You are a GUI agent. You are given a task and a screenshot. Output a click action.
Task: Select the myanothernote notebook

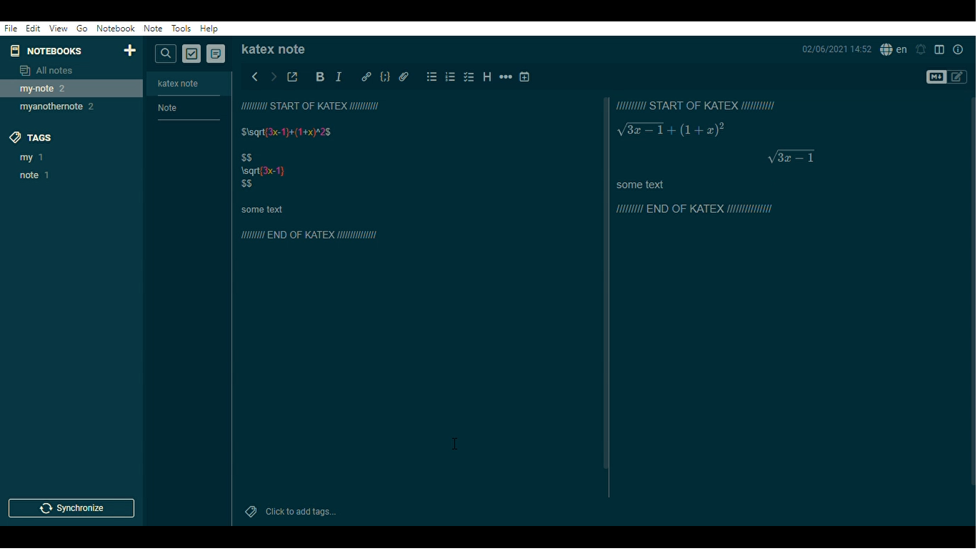tap(51, 106)
